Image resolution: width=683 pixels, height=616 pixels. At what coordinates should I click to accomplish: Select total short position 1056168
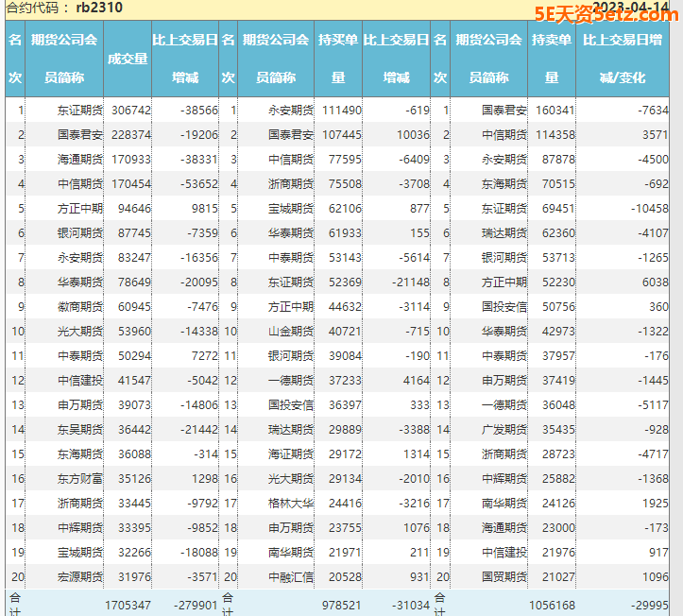(x=552, y=605)
